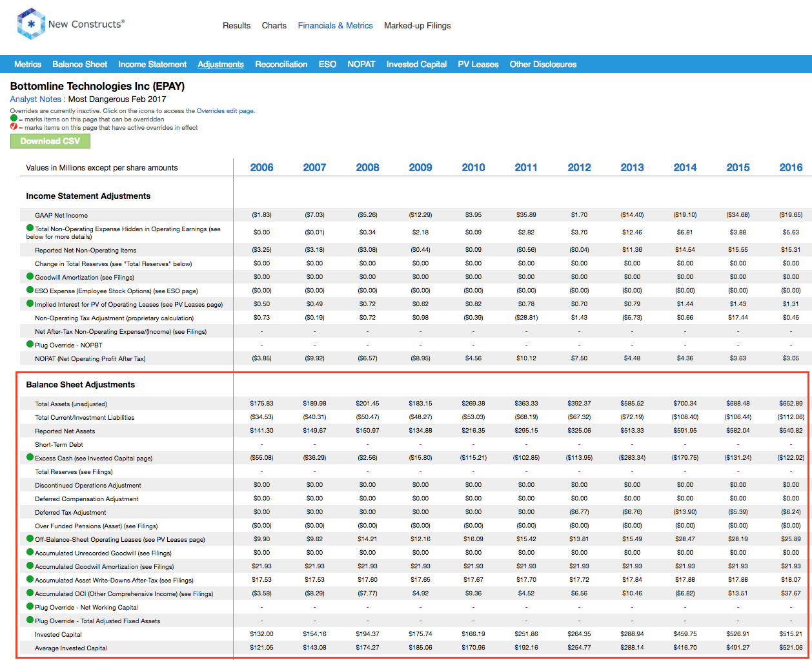The image size is (812, 660).
Task: Click the 'Income Statement Adjustments' section heading
Action: pos(88,196)
